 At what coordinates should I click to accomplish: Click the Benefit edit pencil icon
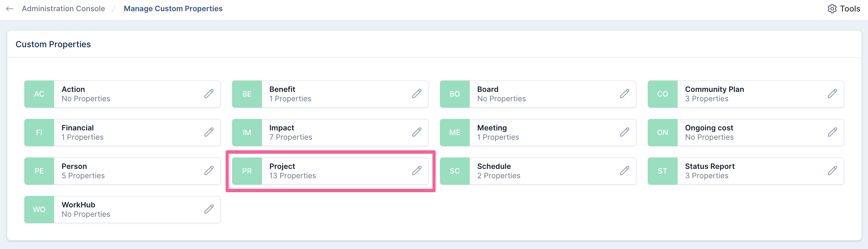point(417,94)
